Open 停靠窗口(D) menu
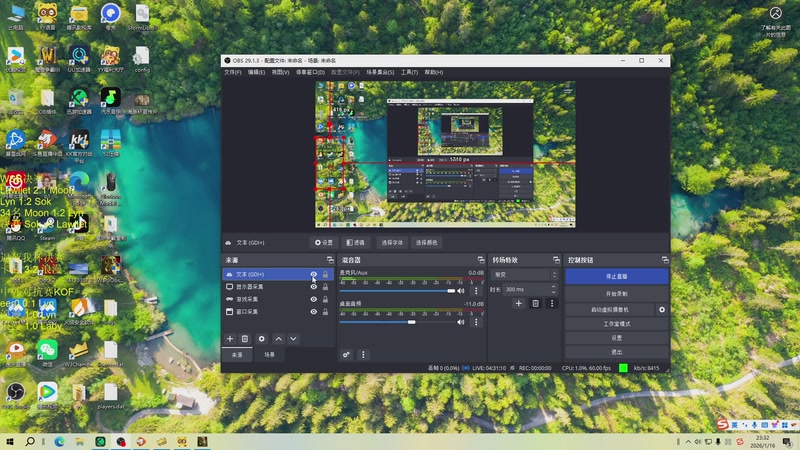 [310, 72]
